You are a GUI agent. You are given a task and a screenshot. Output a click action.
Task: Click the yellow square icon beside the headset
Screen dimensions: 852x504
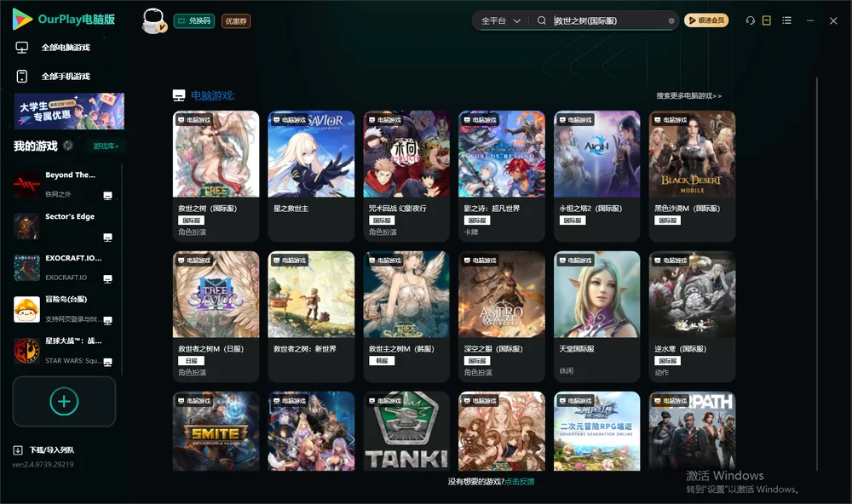point(767,20)
